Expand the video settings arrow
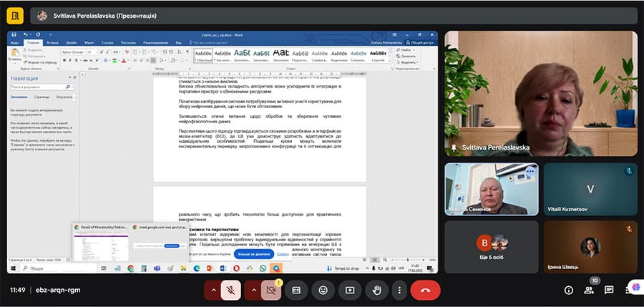This screenshot has width=644, height=307. 253,290
